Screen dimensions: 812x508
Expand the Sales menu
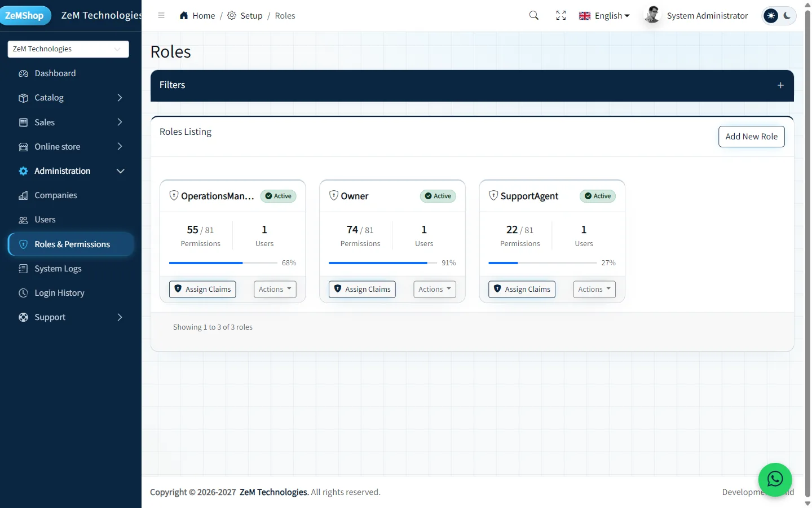(70, 122)
